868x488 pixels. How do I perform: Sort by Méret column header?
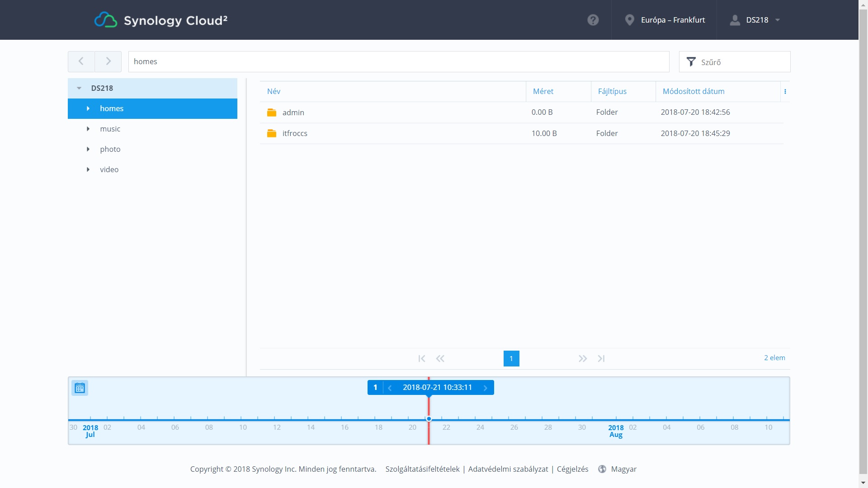pyautogui.click(x=542, y=91)
